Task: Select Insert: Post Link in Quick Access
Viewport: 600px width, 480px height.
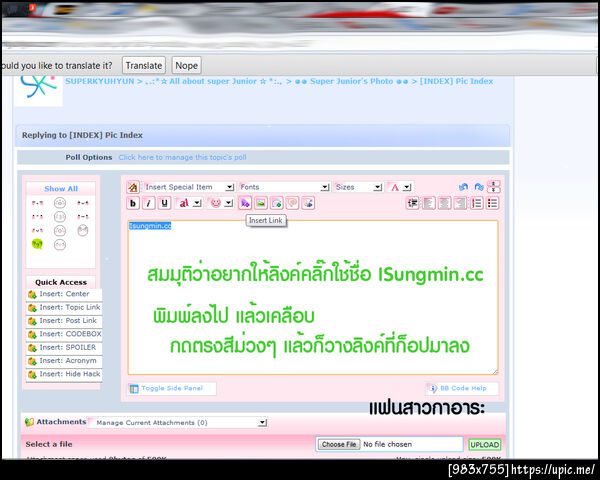Action: pos(64,321)
